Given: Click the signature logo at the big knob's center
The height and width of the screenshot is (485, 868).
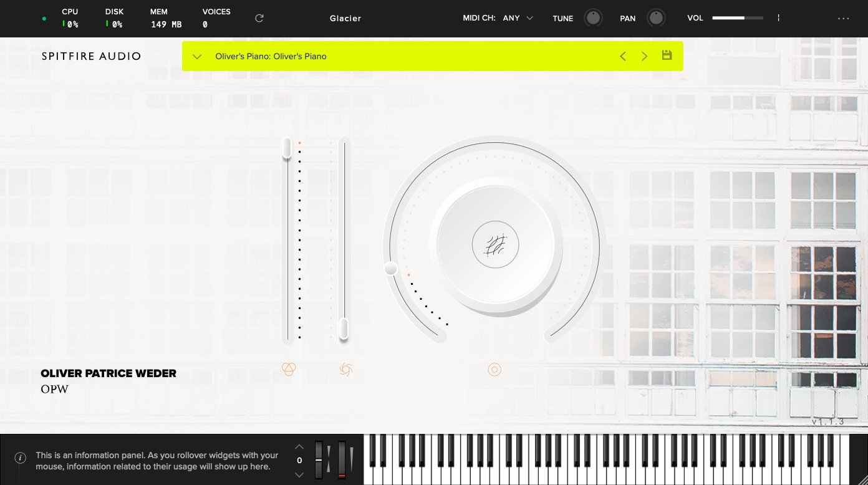Looking at the screenshot, I should [495, 245].
